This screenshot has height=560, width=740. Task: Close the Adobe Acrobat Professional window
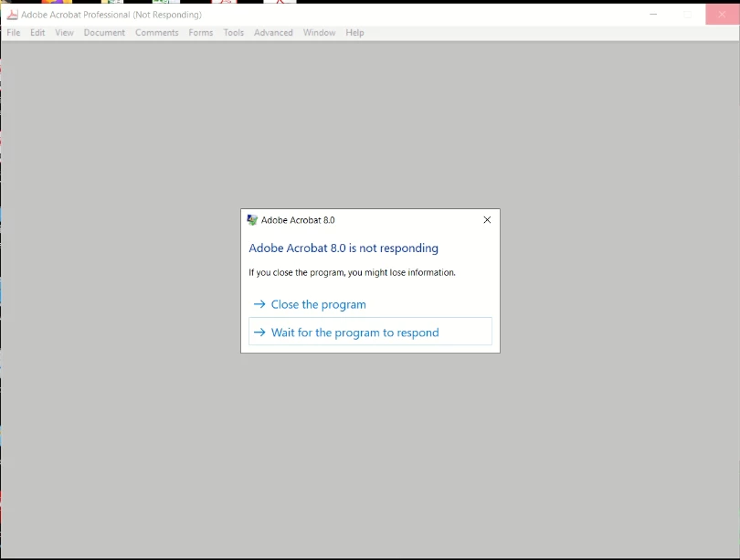(x=722, y=15)
